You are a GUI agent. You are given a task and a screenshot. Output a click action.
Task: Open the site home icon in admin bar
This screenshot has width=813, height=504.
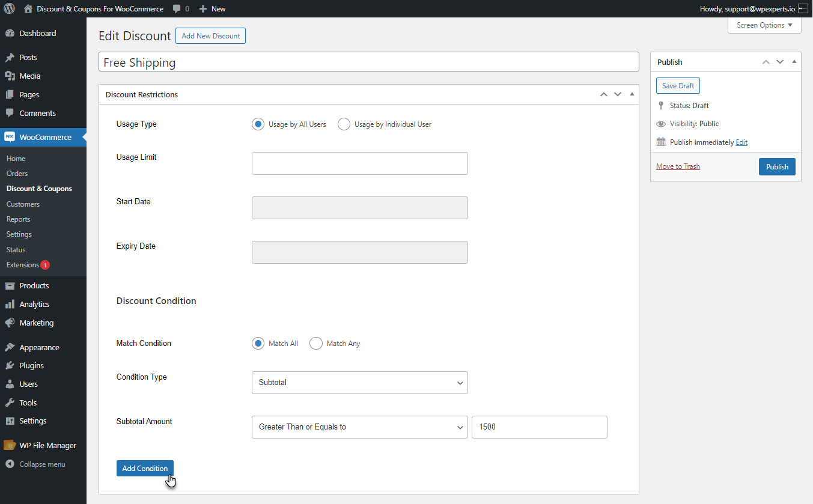(28, 8)
